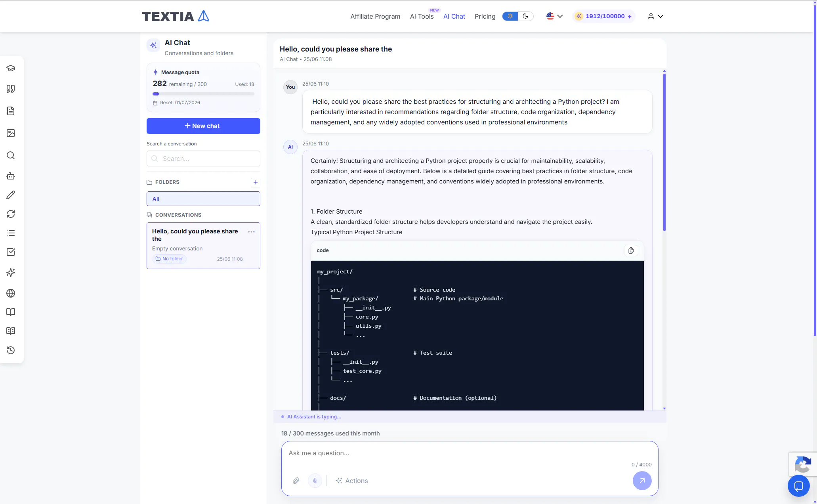Click the 1912/100000 credits badge
The height and width of the screenshot is (504, 817).
pos(604,16)
